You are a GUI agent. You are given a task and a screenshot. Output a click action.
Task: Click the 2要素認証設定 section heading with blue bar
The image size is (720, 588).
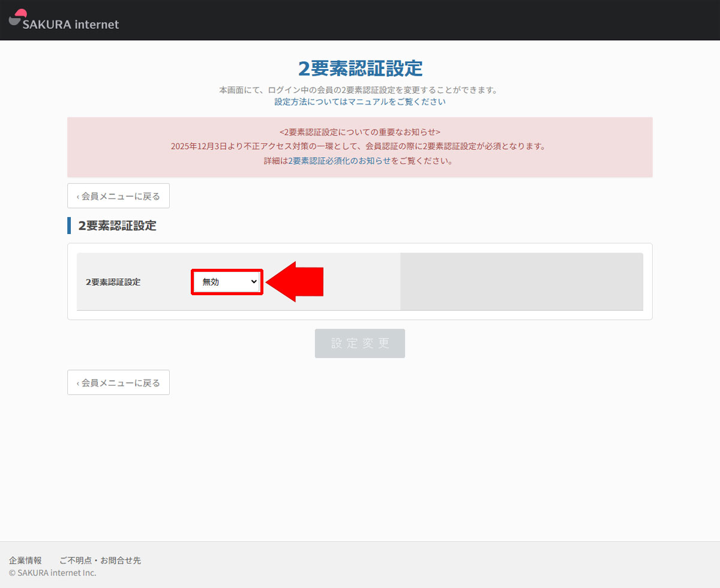(x=117, y=226)
